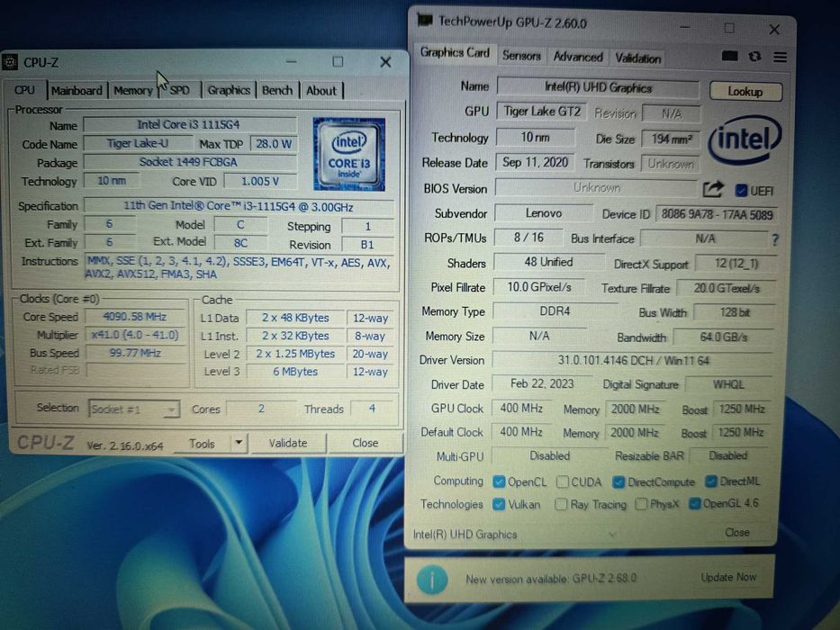Click the Die Size 194 mm² value
Viewport: 840px width, 630px height.
click(x=672, y=139)
